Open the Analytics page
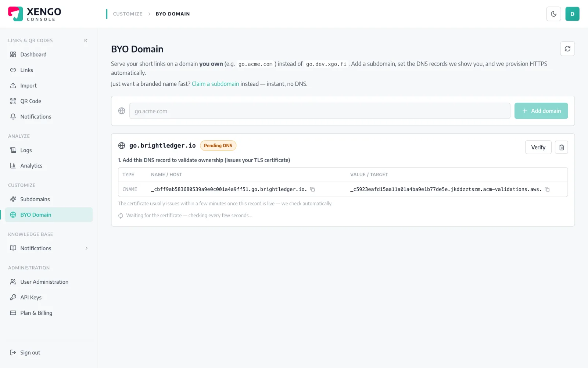Viewport: 588px width, 368px height. coord(49,166)
